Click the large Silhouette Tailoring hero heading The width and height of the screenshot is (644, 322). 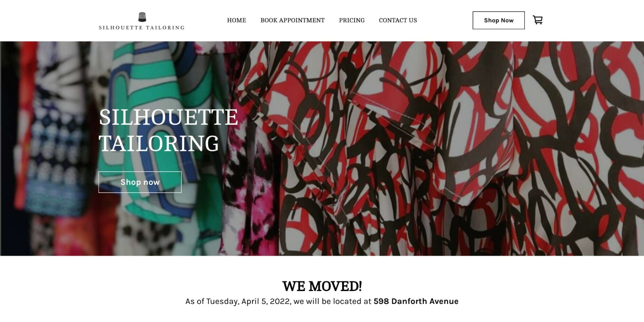tap(168, 130)
